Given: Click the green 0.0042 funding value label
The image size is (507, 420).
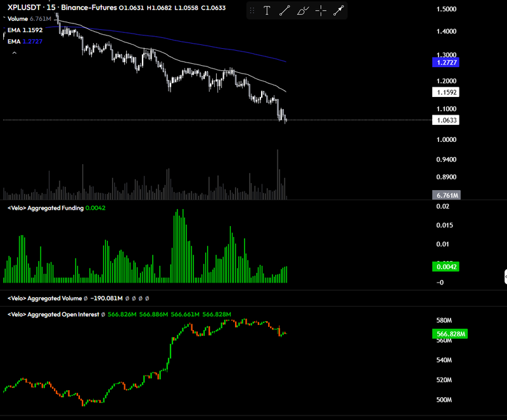Looking at the screenshot, I should [445, 267].
